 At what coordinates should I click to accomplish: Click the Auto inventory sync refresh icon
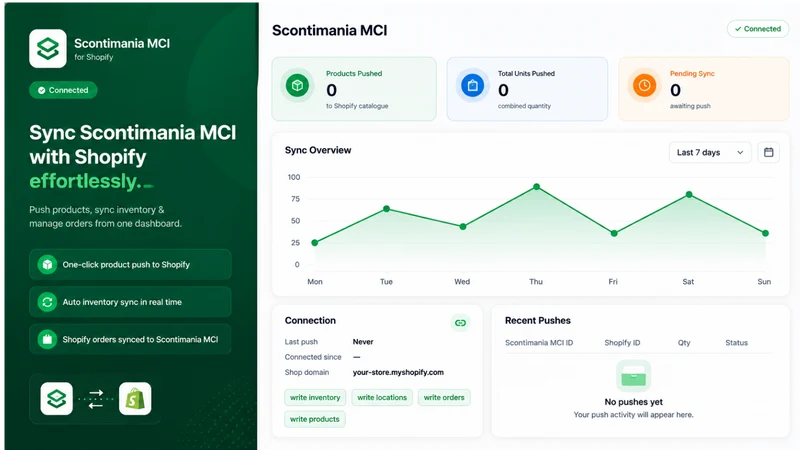coord(47,302)
